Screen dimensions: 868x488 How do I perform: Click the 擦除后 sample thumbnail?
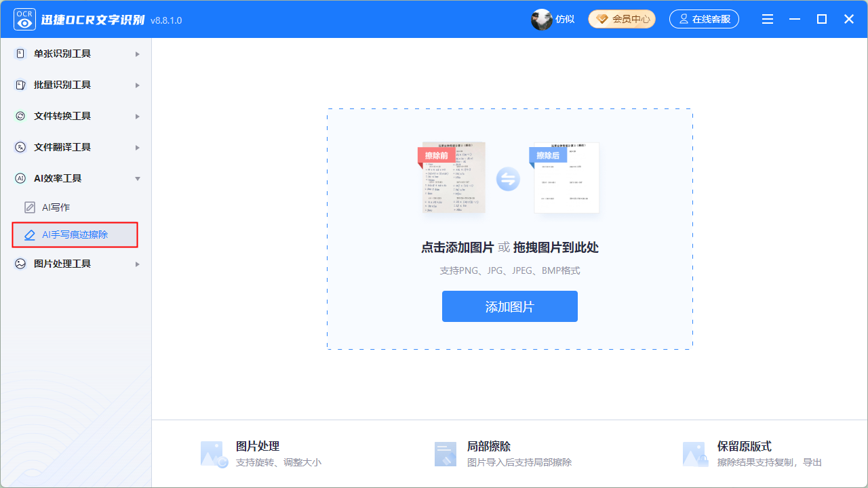564,177
